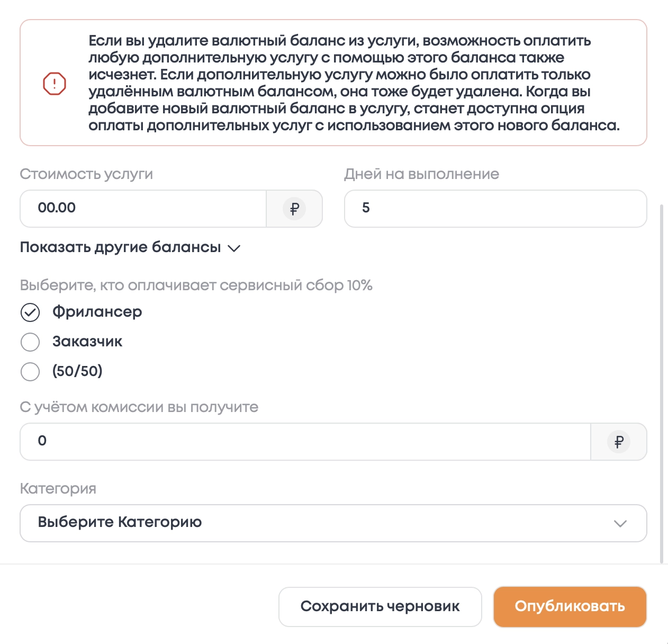Click the сервисный сбор 10% label text
Image resolution: width=668 pixels, height=644 pixels.
point(196,285)
